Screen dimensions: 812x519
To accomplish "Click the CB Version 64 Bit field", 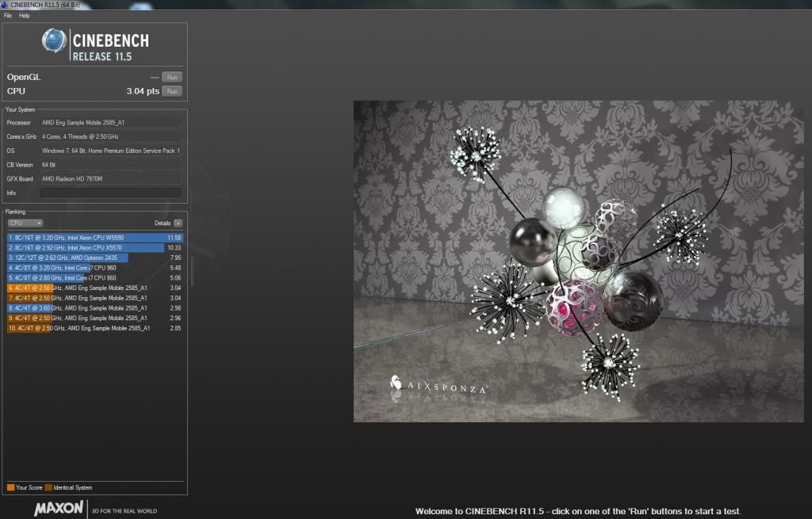I will (111, 165).
